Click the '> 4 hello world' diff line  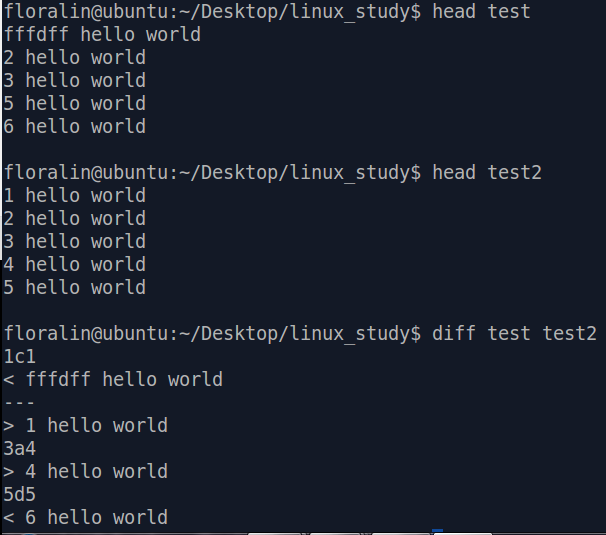click(x=85, y=472)
